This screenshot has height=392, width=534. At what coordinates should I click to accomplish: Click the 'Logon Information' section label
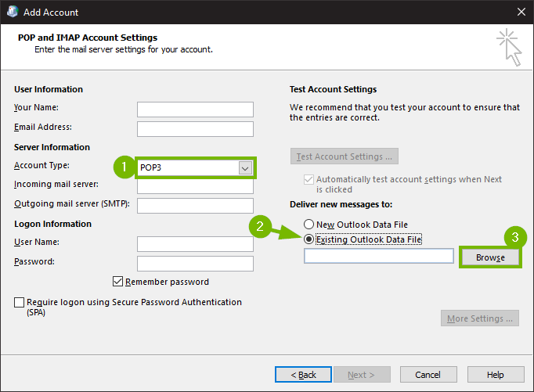52,224
